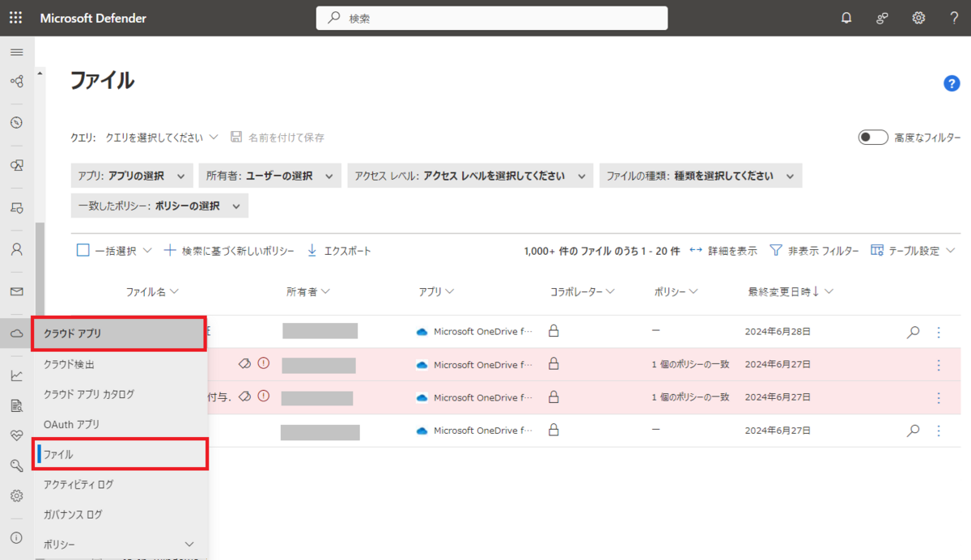This screenshot has width=971, height=560.
Task: Click the question mark help icon in header
Action: 954,18
